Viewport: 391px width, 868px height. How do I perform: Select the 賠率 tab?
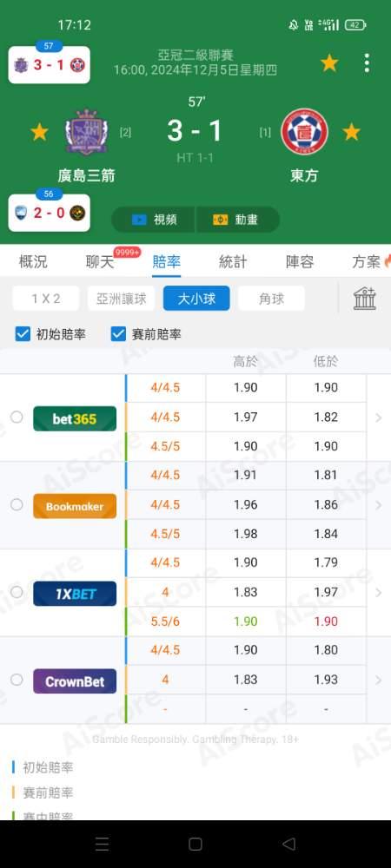tap(166, 262)
